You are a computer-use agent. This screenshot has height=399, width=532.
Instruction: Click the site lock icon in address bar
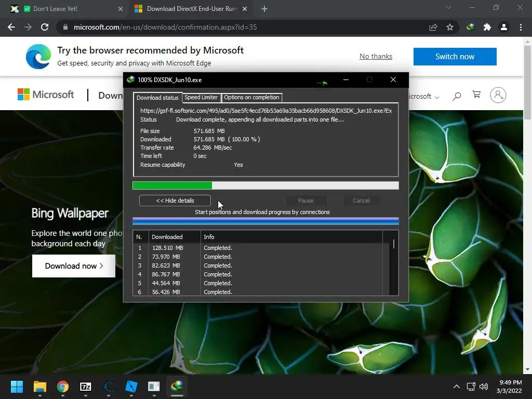point(65,27)
